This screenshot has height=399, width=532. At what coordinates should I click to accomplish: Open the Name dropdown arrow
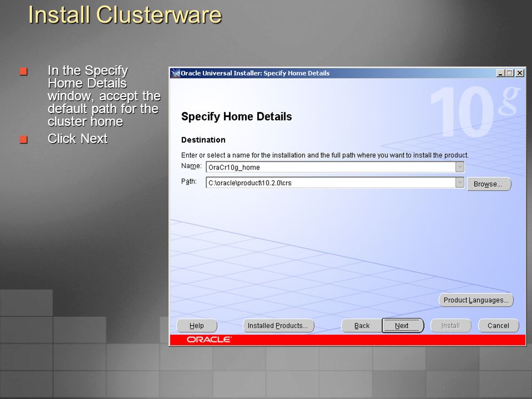tap(460, 167)
